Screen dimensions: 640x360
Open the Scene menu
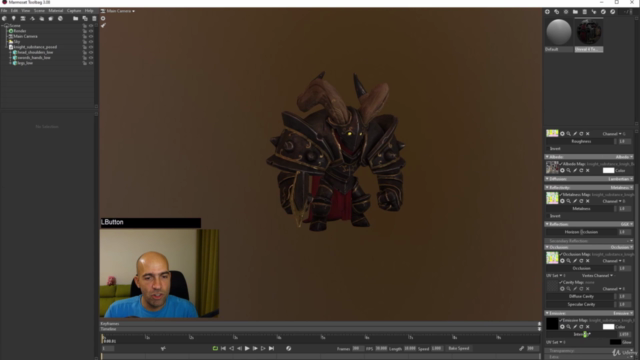(39, 11)
